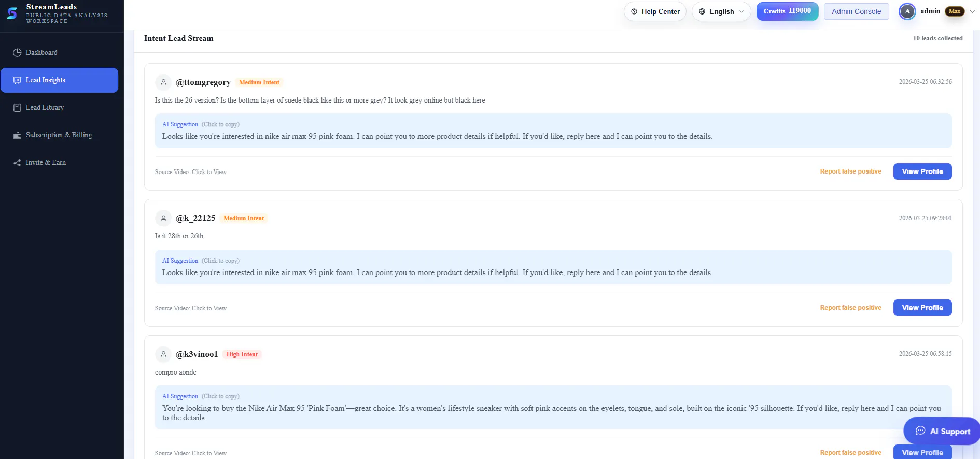Select Lead Insights in the sidebar

tap(59, 80)
